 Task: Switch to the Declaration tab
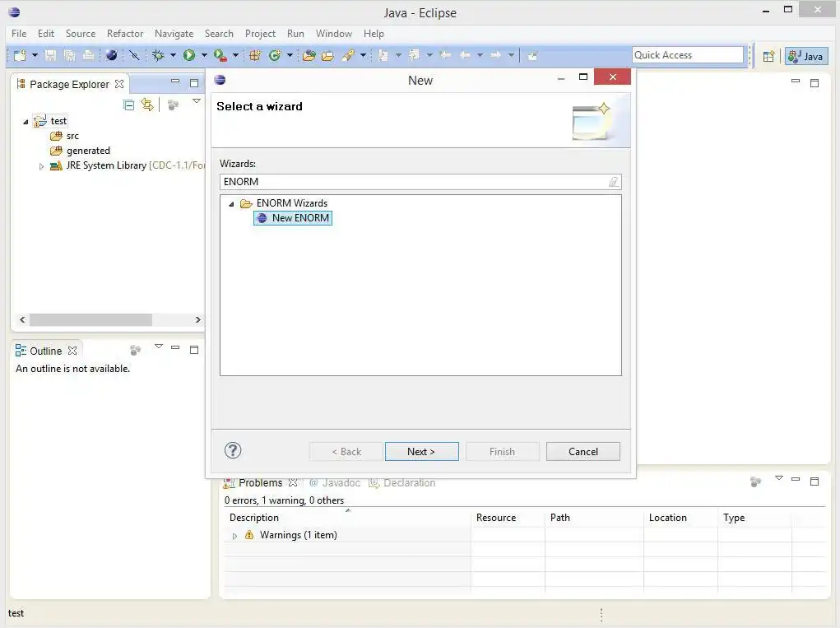click(x=402, y=483)
